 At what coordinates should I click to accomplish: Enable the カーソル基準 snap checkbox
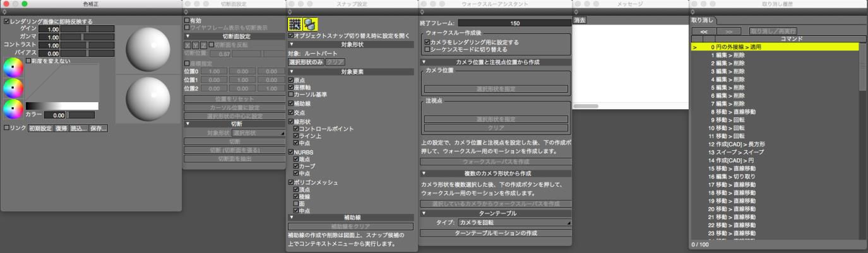(290, 94)
